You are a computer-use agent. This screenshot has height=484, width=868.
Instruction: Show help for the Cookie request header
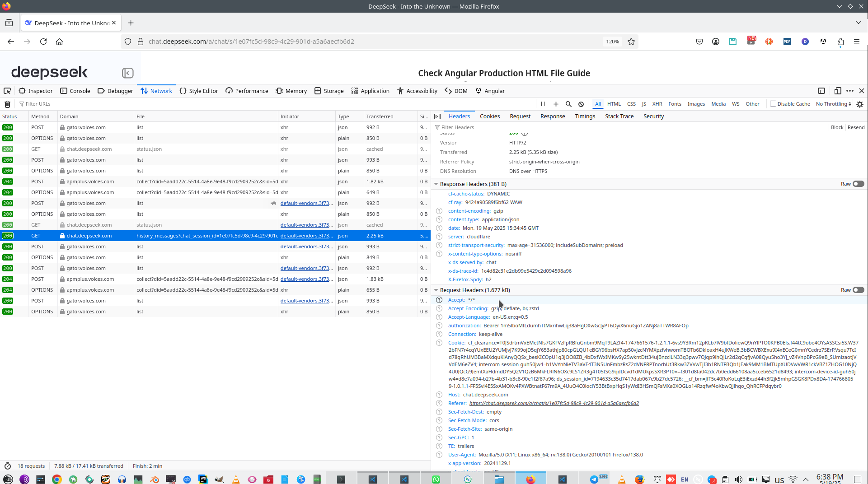[439, 343]
